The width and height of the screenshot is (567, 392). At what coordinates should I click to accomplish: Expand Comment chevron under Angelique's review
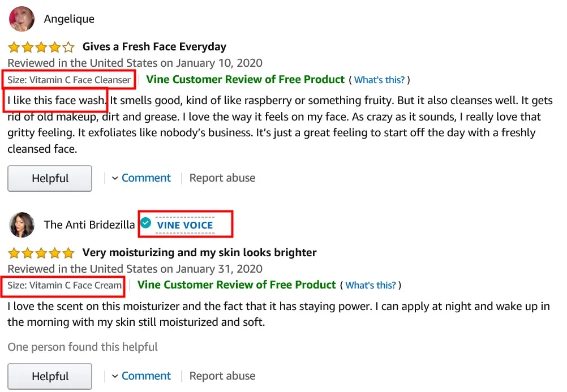[115, 178]
